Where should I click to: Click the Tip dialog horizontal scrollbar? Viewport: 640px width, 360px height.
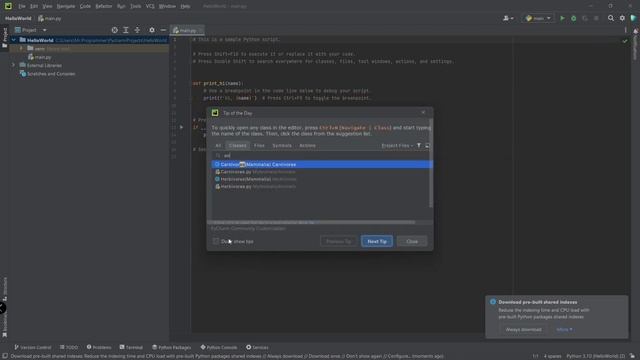311,222
